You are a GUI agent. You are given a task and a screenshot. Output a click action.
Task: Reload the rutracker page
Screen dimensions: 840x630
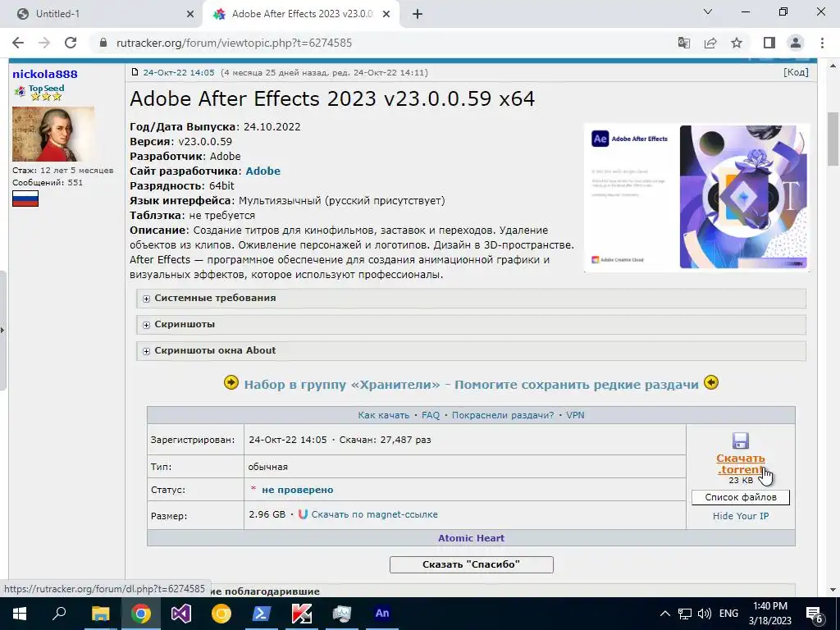point(71,43)
